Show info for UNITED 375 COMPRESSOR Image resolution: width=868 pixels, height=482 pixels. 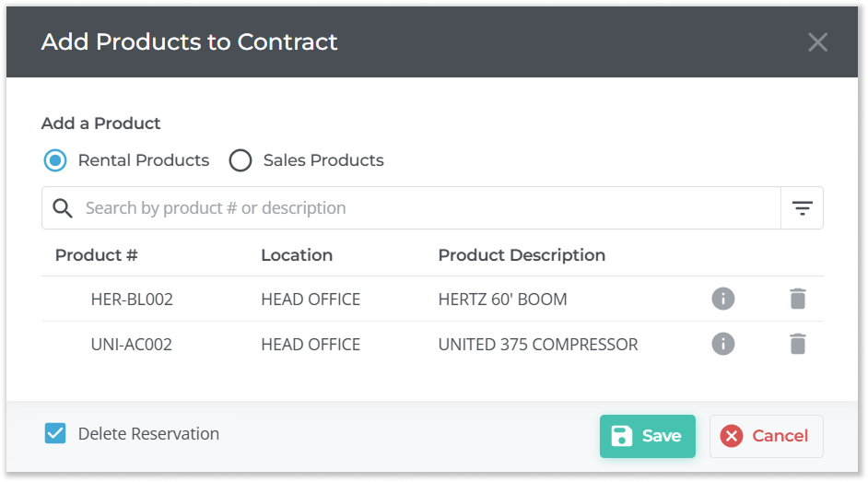723,344
